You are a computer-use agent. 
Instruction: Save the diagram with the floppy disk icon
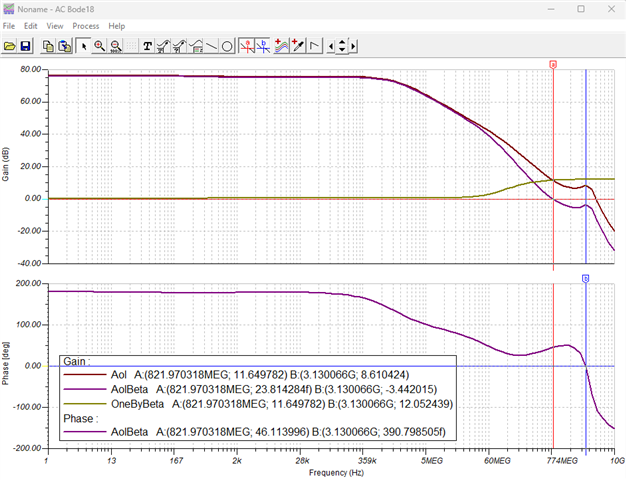coord(26,46)
